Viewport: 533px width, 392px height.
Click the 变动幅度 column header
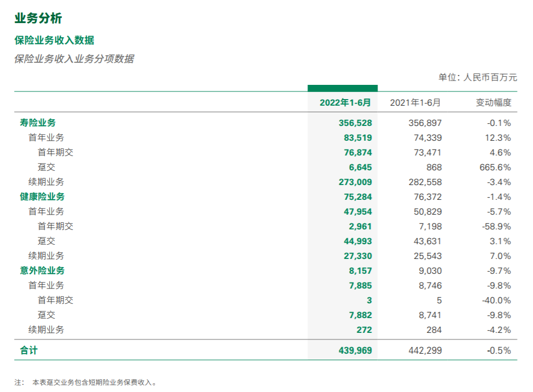point(493,102)
